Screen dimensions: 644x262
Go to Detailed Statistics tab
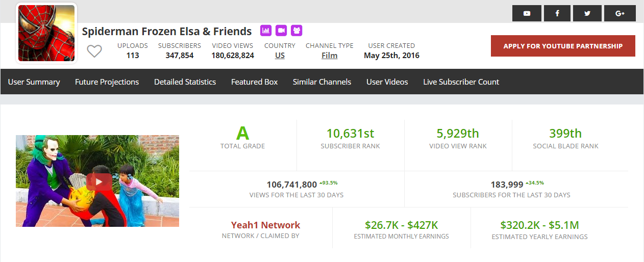click(185, 82)
